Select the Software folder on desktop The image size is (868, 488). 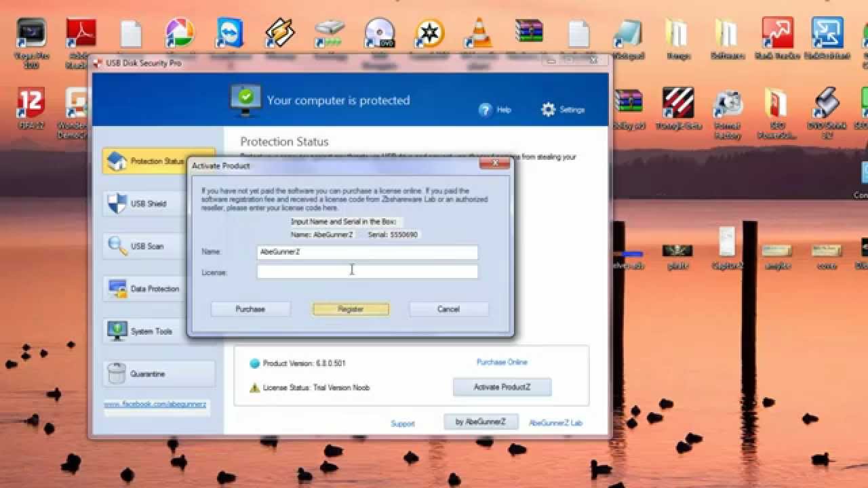(x=728, y=34)
